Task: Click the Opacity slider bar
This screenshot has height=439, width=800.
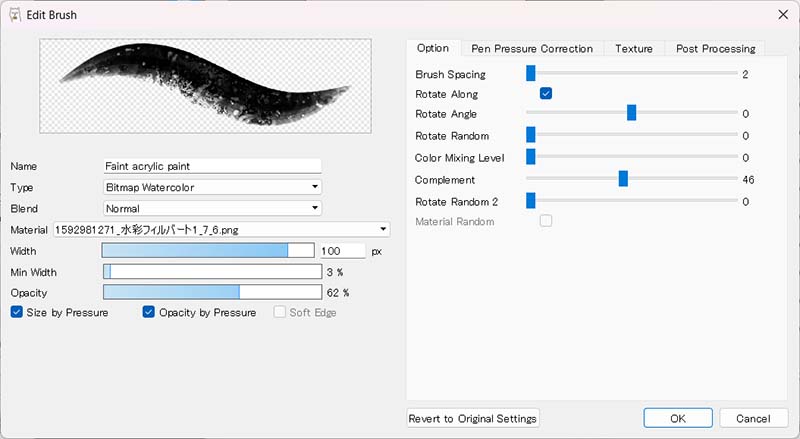Action: click(212, 292)
